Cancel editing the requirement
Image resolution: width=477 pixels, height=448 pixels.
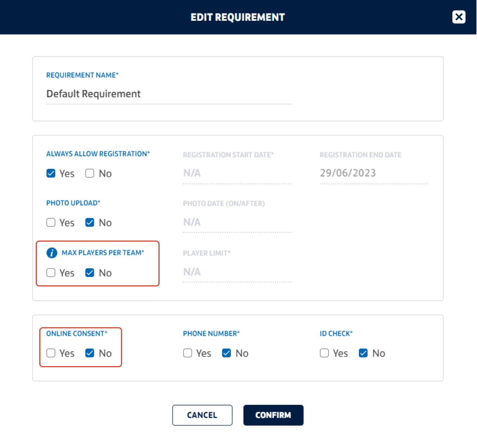coord(202,415)
